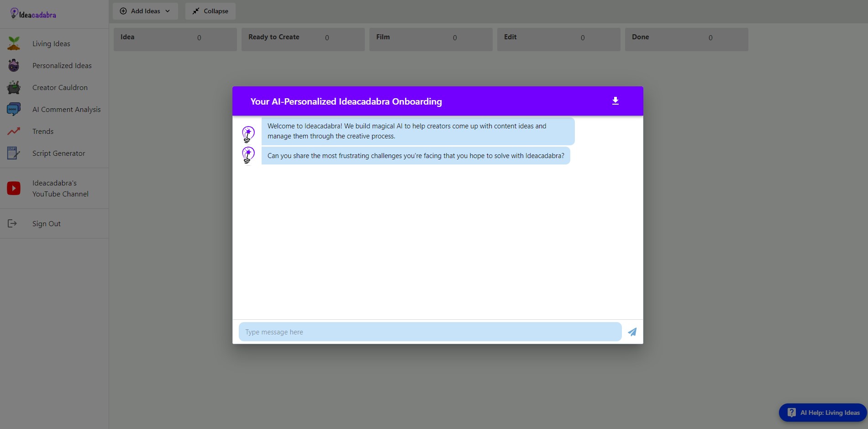Viewport: 868px width, 429px height.
Task: Click the frustrating challenges question bubble
Action: [416, 155]
